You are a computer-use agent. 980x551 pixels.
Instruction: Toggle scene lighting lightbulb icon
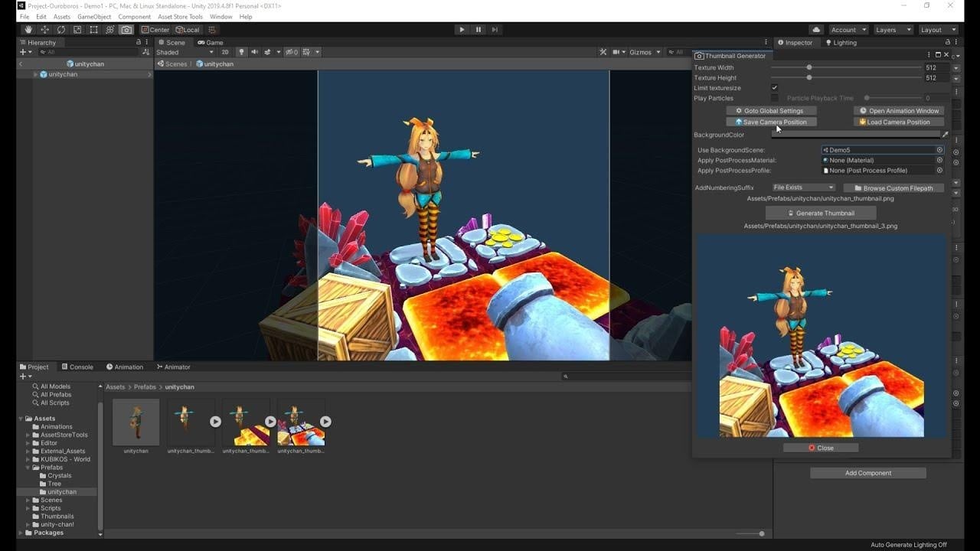[x=241, y=52]
